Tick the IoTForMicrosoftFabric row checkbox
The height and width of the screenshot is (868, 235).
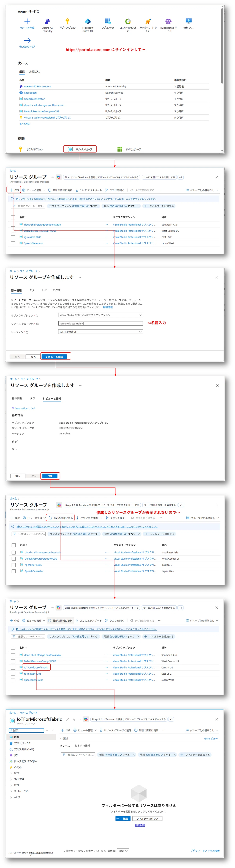click(13, 668)
